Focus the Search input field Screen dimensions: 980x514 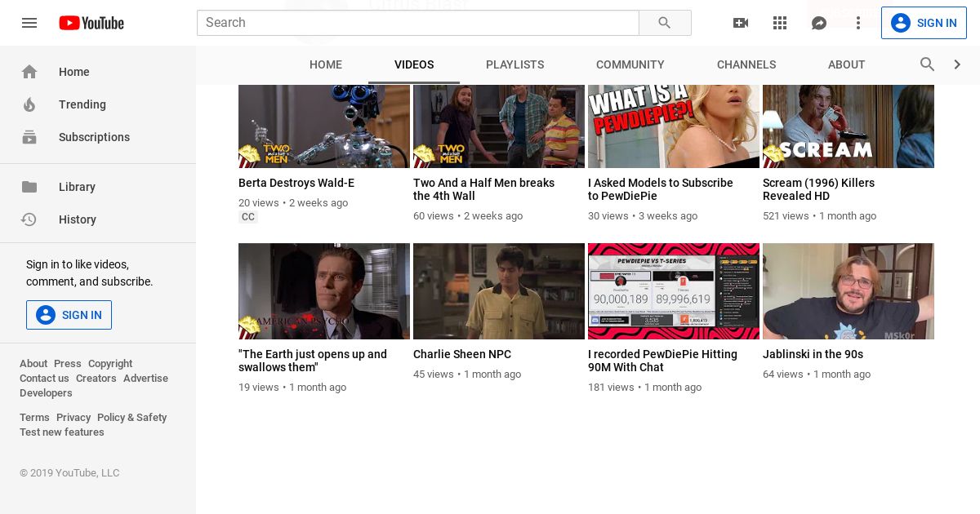click(x=417, y=23)
